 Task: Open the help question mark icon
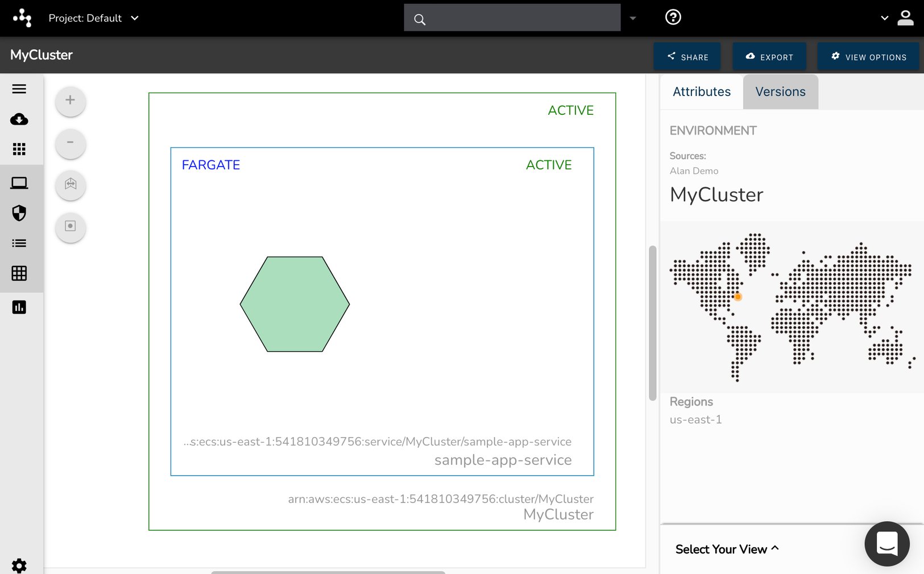673,17
